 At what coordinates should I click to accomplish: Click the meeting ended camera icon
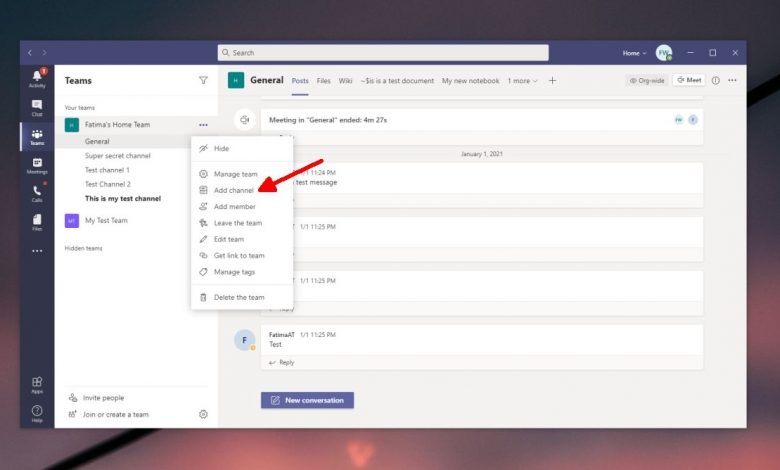pyautogui.click(x=244, y=120)
